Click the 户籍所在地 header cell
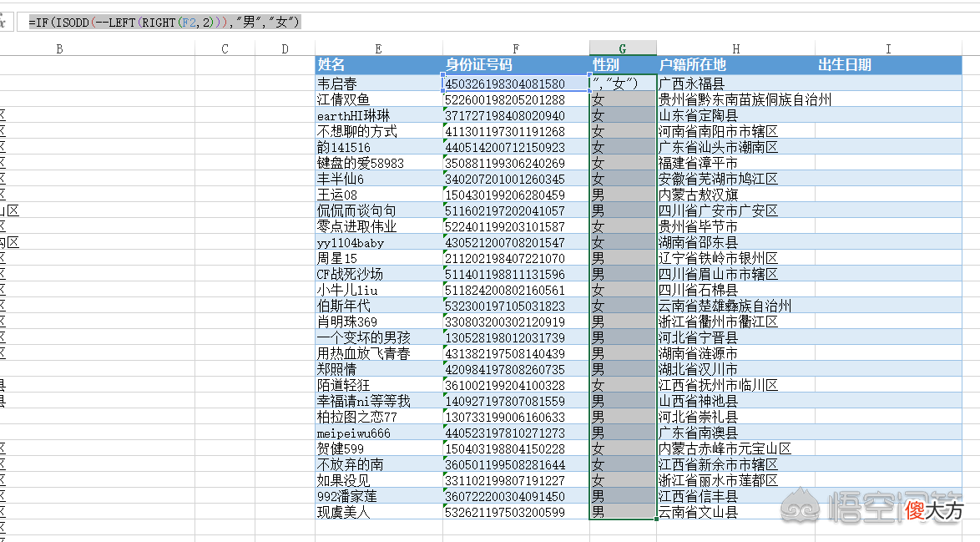Viewport: 980px width, 542px height. (735, 64)
